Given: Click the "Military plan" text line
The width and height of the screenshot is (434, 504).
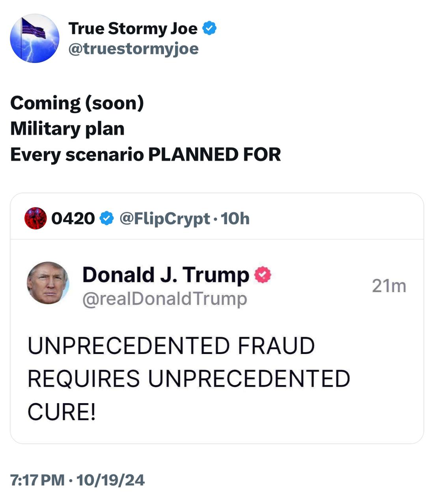Looking at the screenshot, I should [x=67, y=129].
